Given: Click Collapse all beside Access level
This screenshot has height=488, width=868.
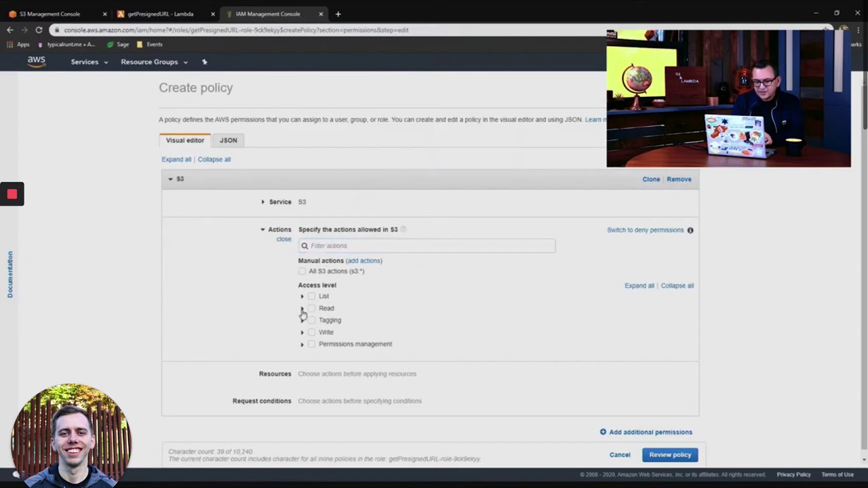Looking at the screenshot, I should tap(677, 285).
